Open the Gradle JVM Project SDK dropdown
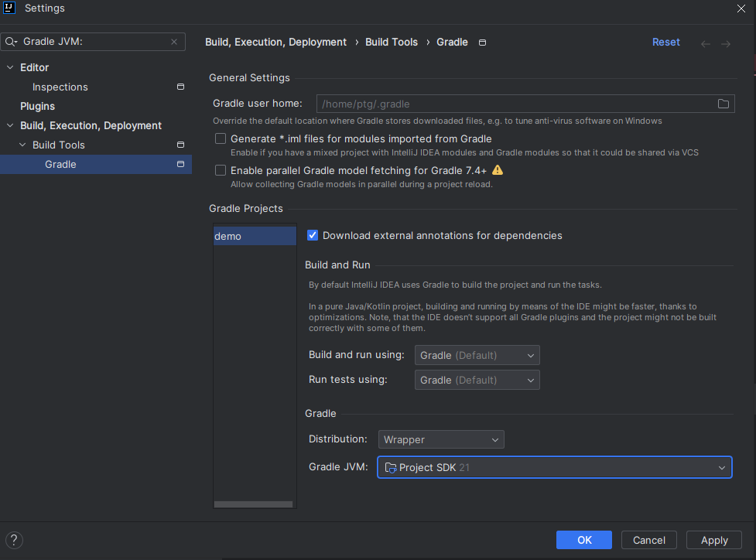The image size is (756, 560). pyautogui.click(x=555, y=467)
